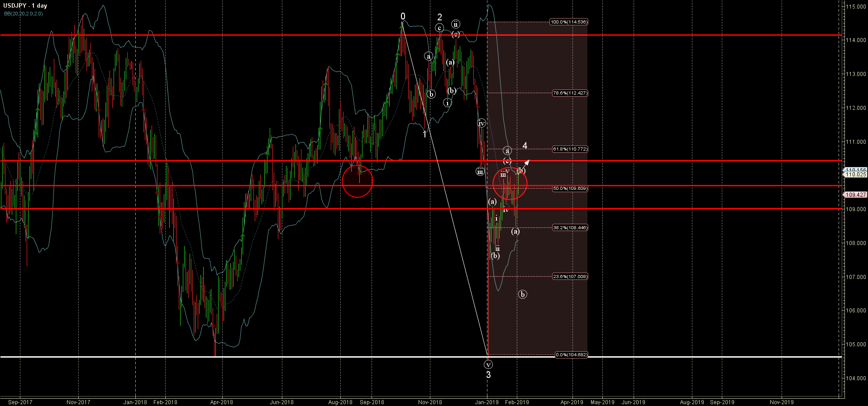
Task: Click the 110.025 current price tag
Action: coord(855,175)
